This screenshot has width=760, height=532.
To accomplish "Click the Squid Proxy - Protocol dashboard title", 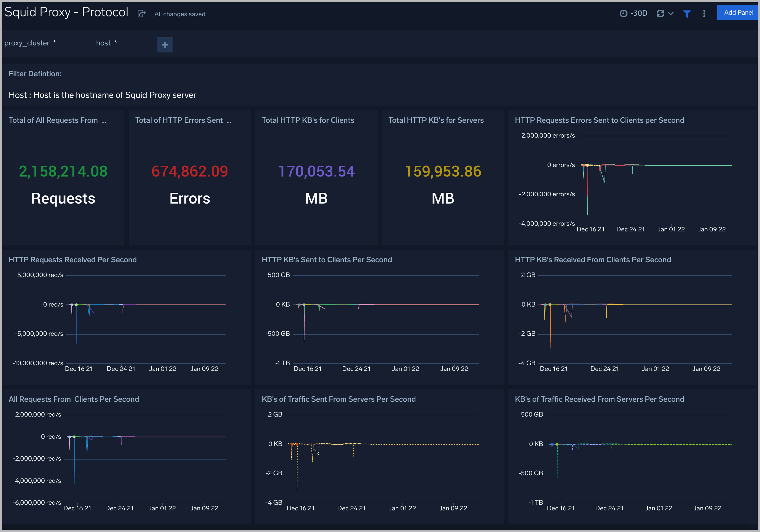I will point(66,12).
